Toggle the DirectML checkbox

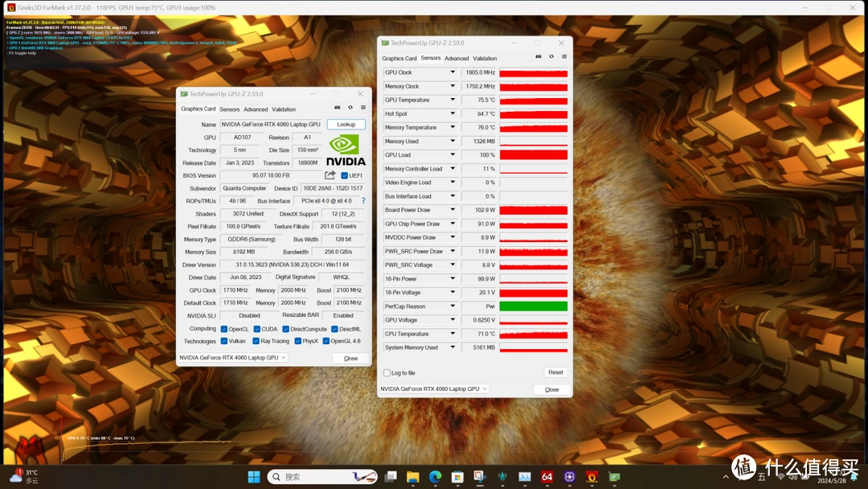coord(335,329)
